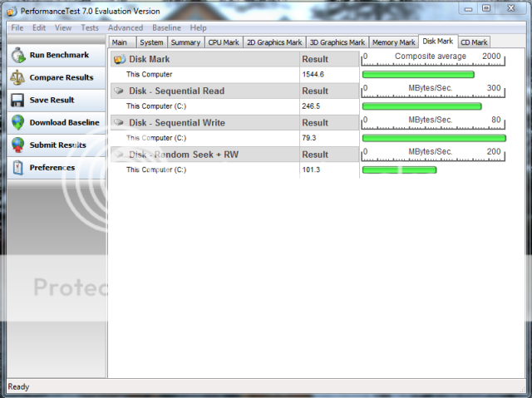Image resolution: width=532 pixels, height=398 pixels.
Task: Click the Preferences clipboard icon
Action: 17,167
